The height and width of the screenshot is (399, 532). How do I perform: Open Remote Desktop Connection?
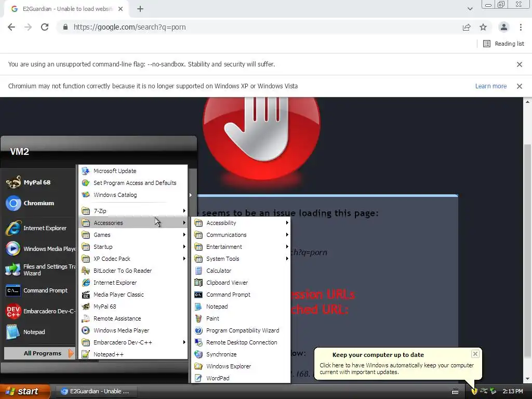(241, 342)
